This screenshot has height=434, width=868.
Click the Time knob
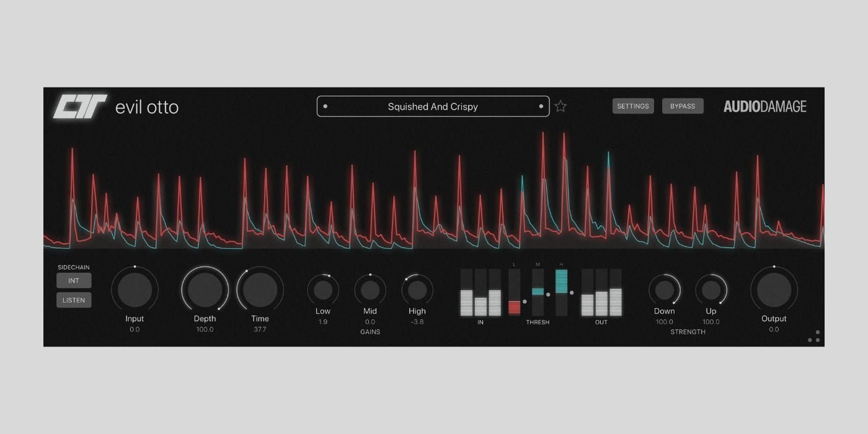click(260, 290)
